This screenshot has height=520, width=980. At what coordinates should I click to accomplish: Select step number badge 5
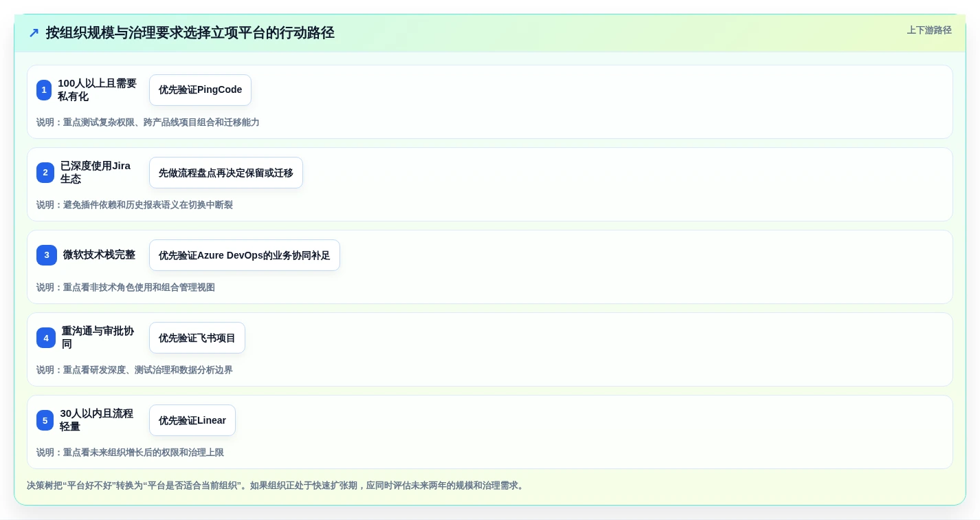tap(45, 420)
